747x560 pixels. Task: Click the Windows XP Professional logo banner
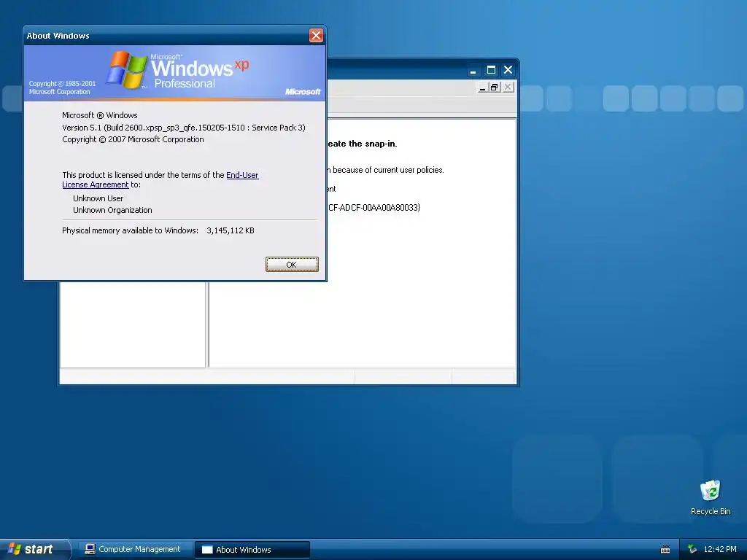[175, 73]
